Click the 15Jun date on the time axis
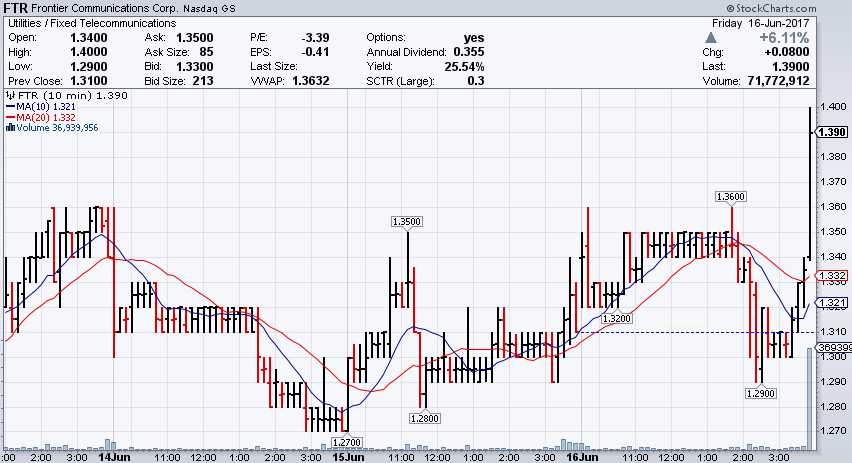The height and width of the screenshot is (463, 852). pos(346,456)
